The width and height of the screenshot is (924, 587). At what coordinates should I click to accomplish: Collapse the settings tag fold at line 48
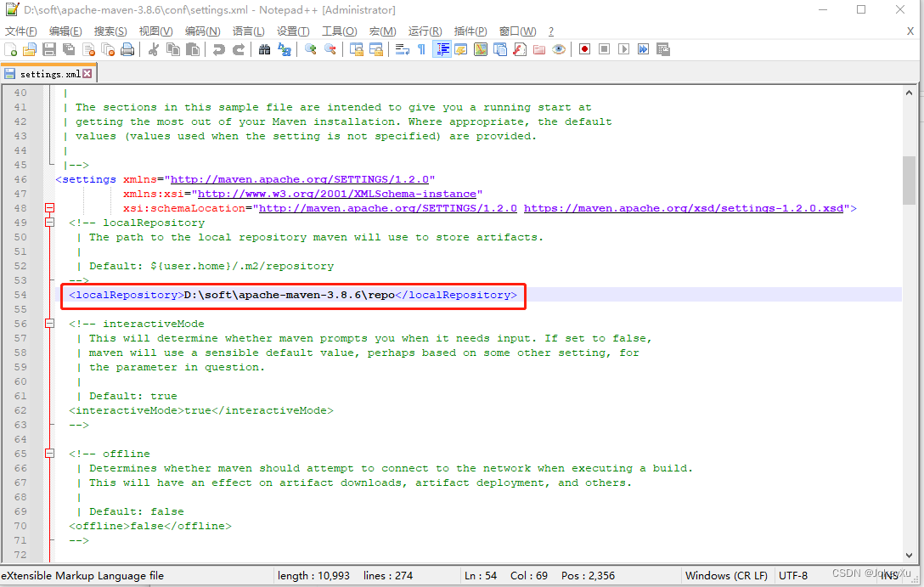49,208
